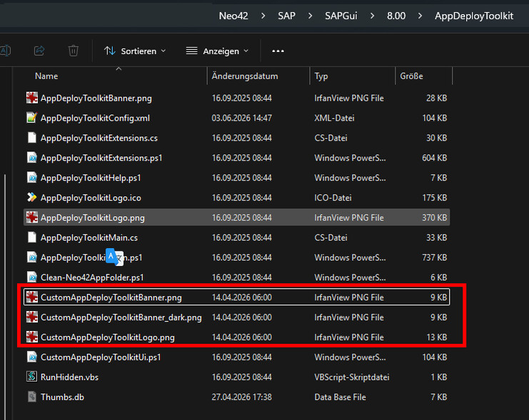This screenshot has height=420, width=529.
Task: Expand the chevron after SAPGui in breadcrumb
Action: [372, 16]
